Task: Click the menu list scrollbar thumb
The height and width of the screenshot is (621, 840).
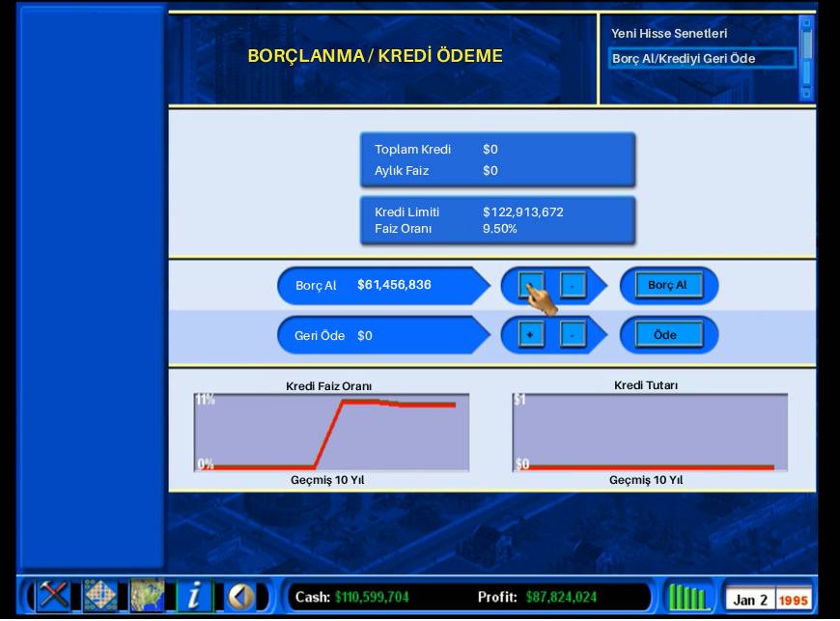Action: (806, 44)
